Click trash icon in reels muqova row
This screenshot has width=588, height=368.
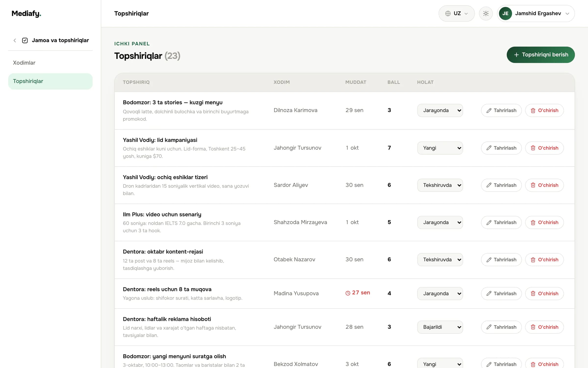point(533,294)
